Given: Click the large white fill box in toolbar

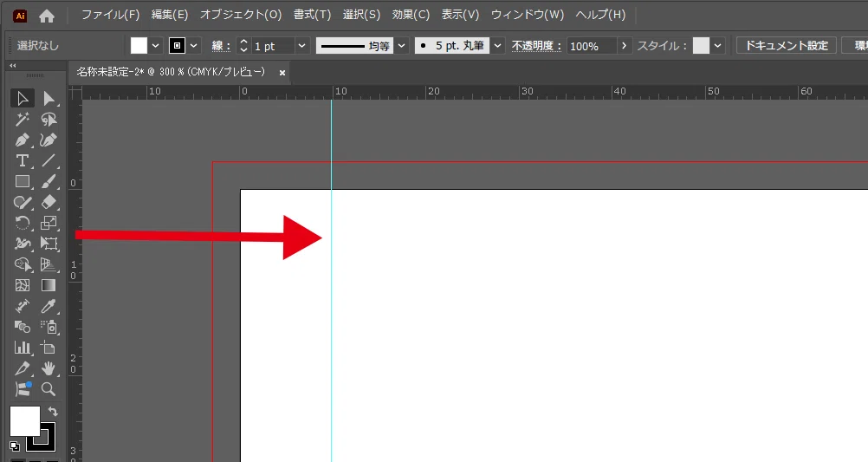Looking at the screenshot, I should pyautogui.click(x=25, y=421).
